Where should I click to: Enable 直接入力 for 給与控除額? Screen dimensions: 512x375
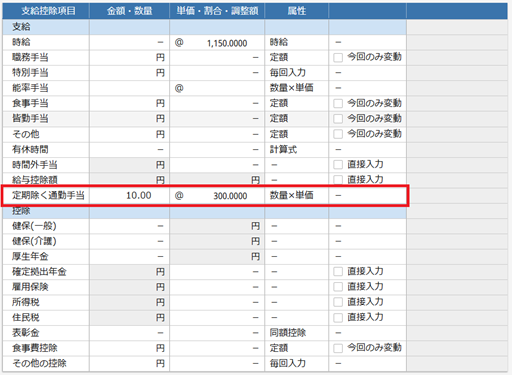[x=338, y=180]
